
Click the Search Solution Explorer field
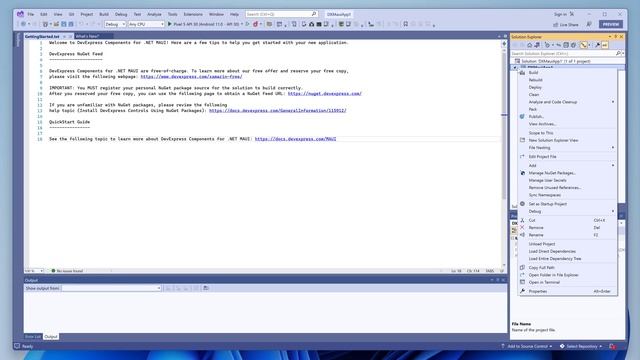click(563, 53)
